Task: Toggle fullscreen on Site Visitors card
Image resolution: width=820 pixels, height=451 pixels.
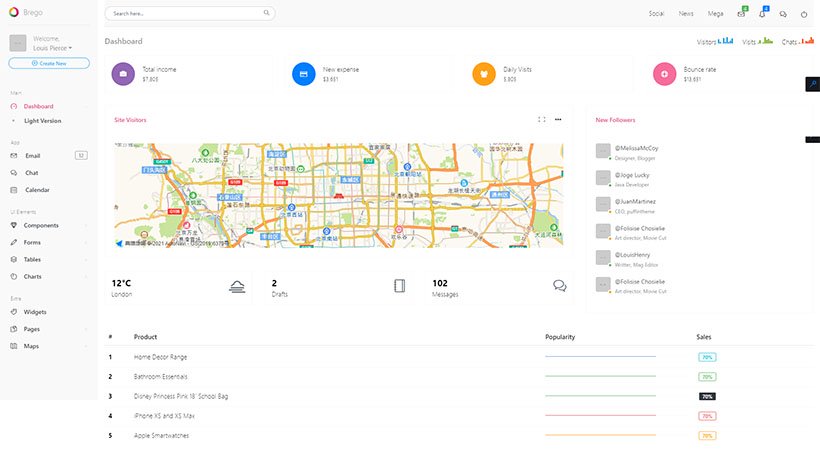Action: point(542,120)
